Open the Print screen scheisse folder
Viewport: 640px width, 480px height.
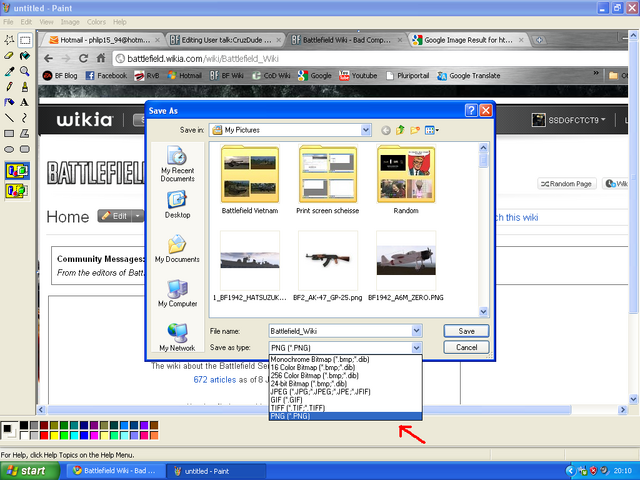coord(328,180)
